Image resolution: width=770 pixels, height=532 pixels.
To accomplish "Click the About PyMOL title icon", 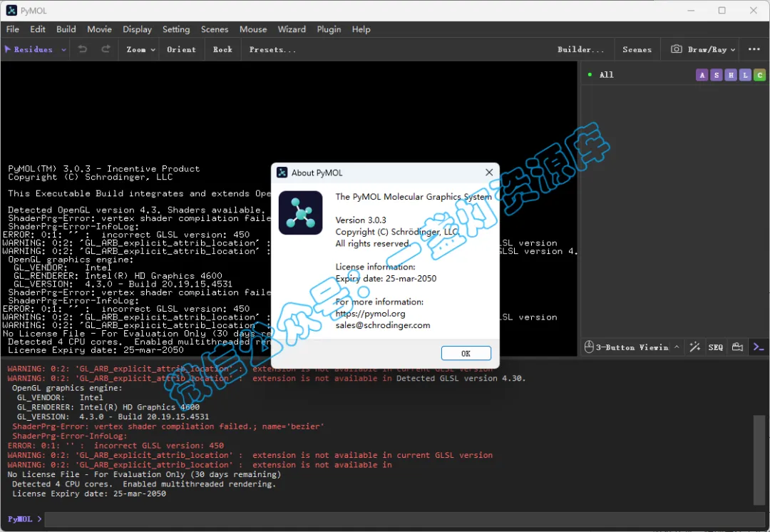I will point(282,173).
